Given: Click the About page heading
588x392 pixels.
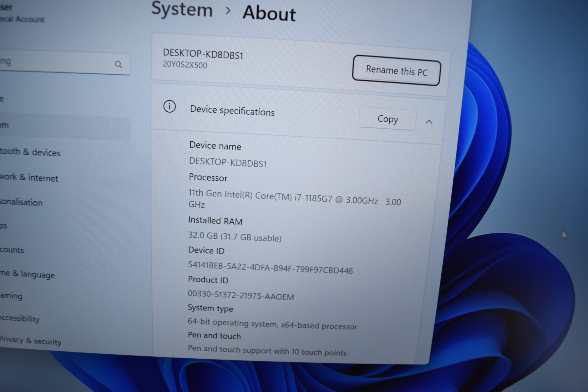Looking at the screenshot, I should 269,13.
